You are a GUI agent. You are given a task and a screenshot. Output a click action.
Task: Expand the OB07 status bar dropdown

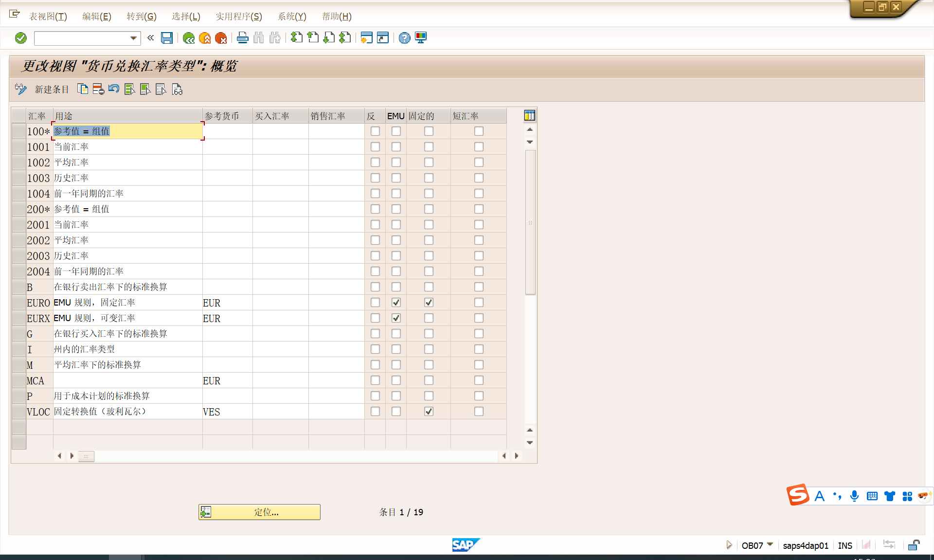[770, 544]
